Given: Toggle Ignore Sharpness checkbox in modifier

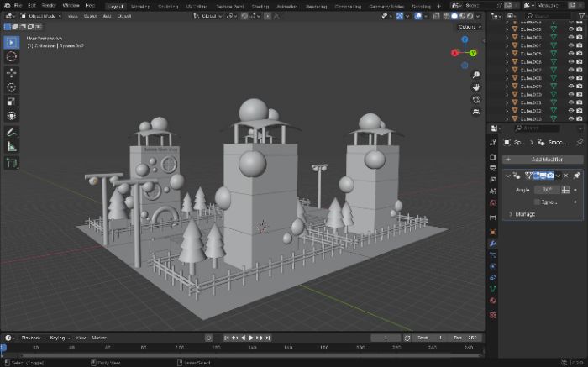Looking at the screenshot, I should coord(537,202).
